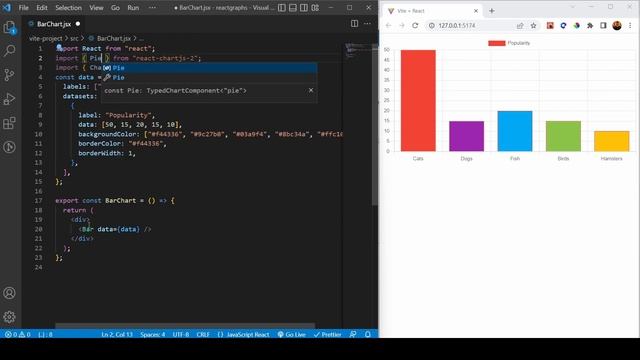
Task: Select the BarChart.jsx editor tab
Action: 53,24
